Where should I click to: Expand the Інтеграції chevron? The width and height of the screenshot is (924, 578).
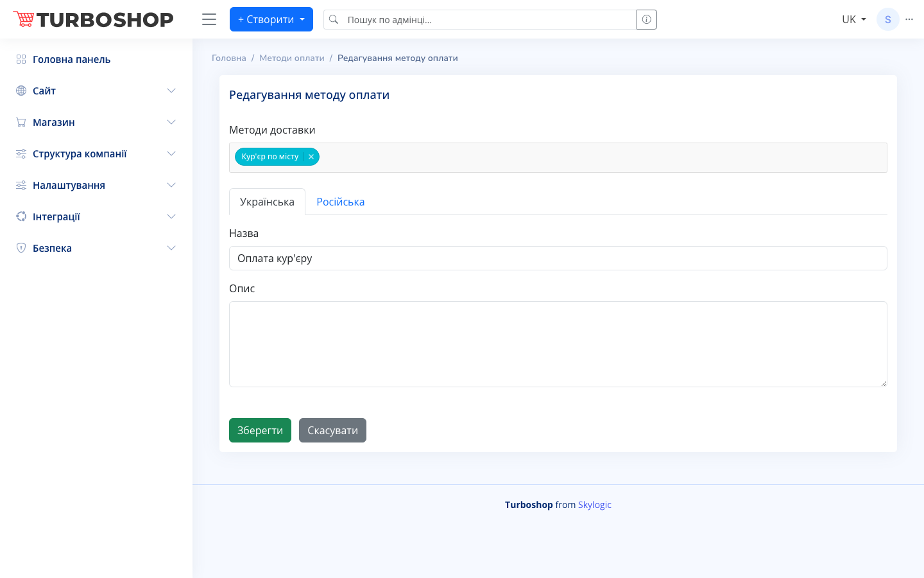(x=171, y=216)
